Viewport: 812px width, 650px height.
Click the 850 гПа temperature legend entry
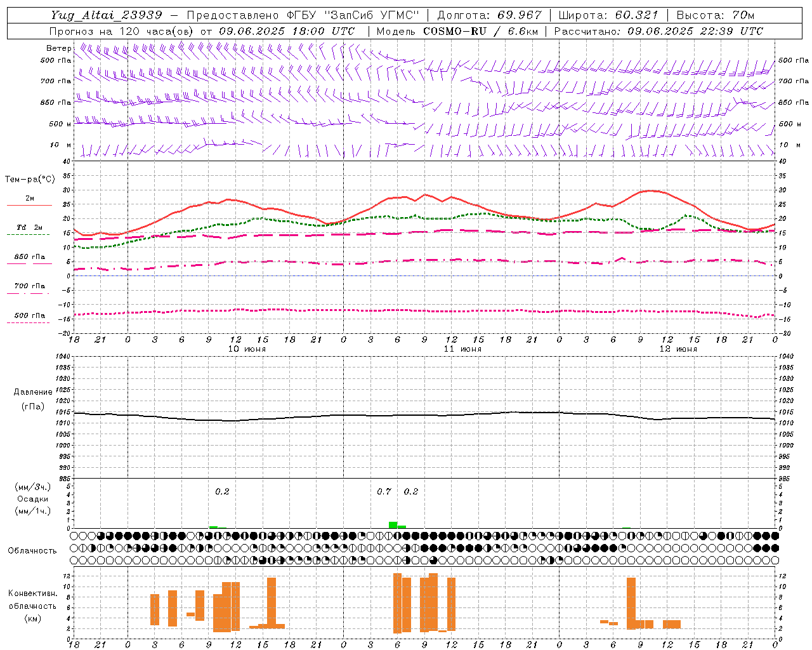29,257
